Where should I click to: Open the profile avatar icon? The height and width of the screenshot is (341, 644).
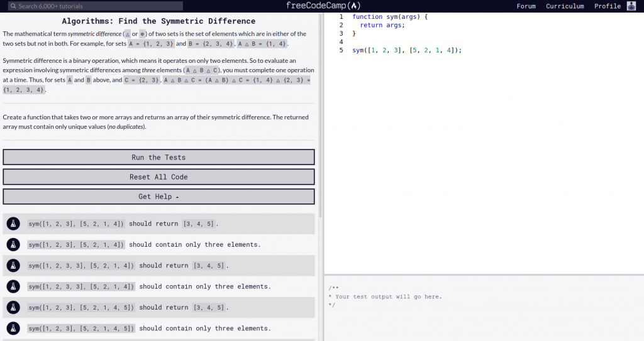(x=631, y=6)
